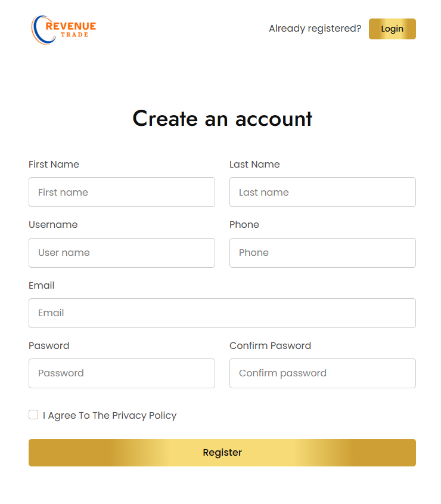
Task: Click the Login button
Action: coord(392,29)
